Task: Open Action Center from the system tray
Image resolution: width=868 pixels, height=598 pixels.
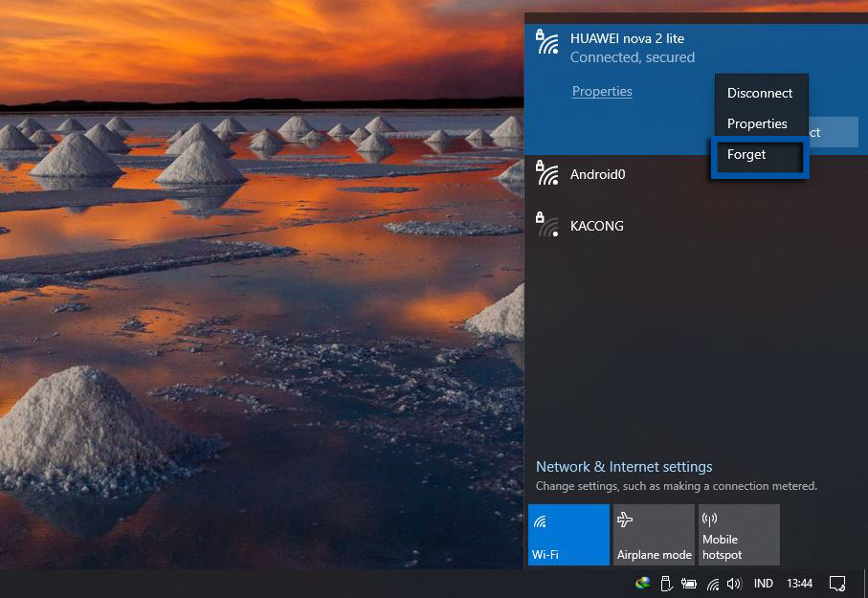Action: tap(837, 583)
